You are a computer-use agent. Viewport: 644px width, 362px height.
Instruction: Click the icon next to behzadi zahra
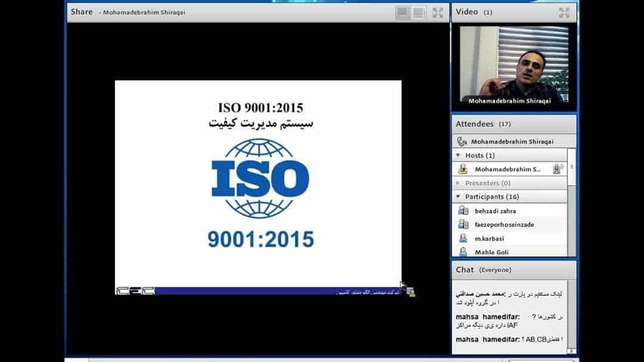pos(463,211)
